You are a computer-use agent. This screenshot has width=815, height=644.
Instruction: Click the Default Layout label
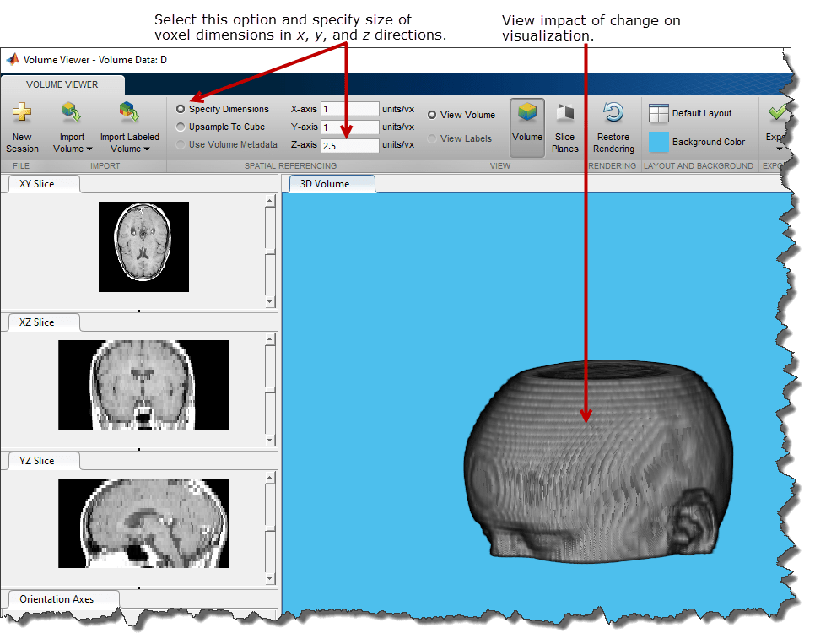tap(702, 113)
